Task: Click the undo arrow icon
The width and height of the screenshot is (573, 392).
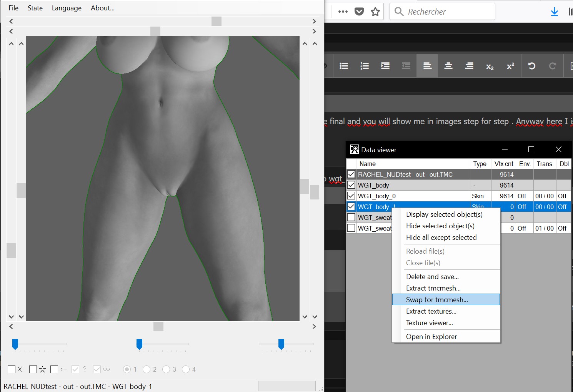Action: click(x=532, y=66)
